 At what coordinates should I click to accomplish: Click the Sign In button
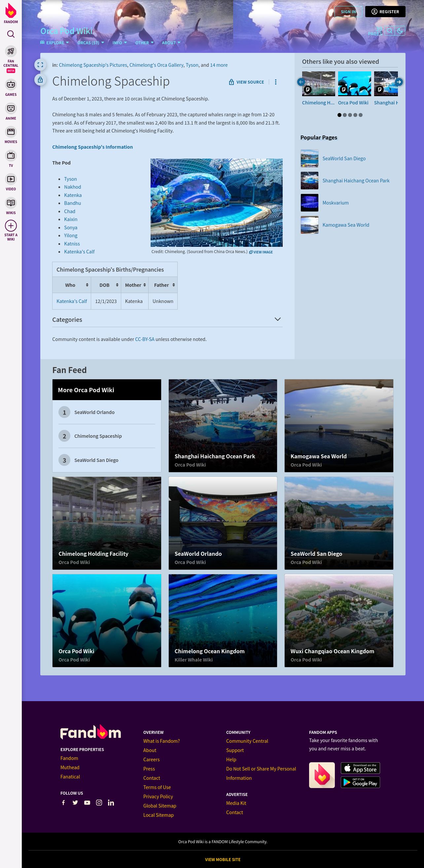click(348, 12)
